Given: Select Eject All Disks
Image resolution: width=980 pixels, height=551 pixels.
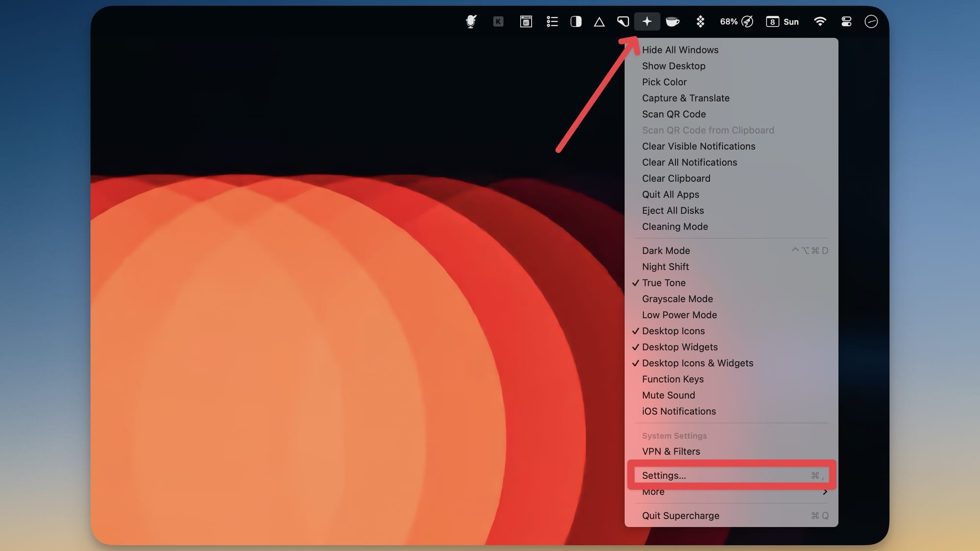Looking at the screenshot, I should click(731, 210).
